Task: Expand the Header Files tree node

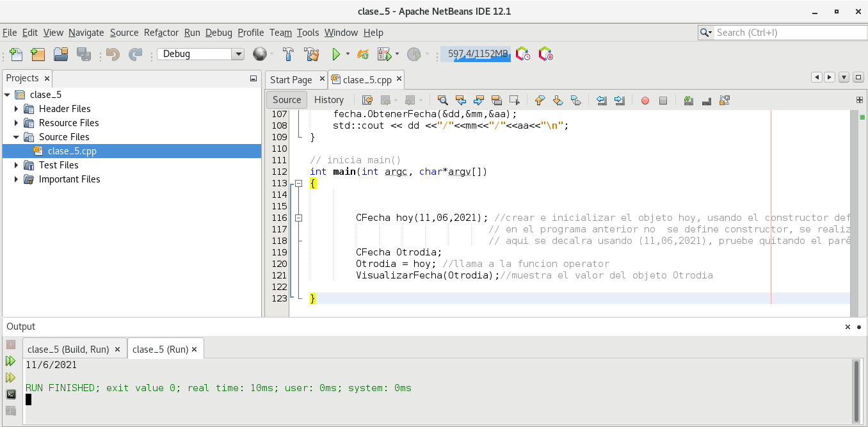Action: pyautogui.click(x=17, y=109)
